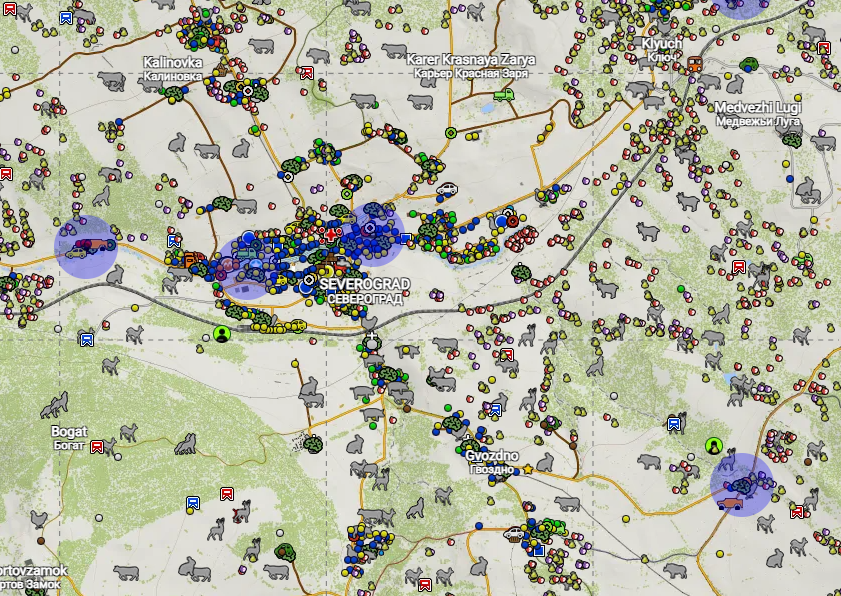Viewport: 841px width, 596px height.
Task: Select the white ring marker below Kalinovka label
Action: tap(248, 91)
